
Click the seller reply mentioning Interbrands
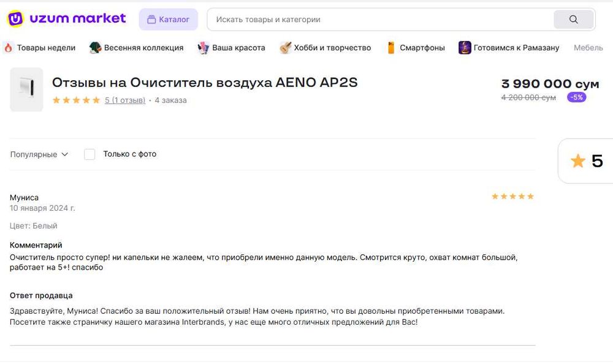click(257, 317)
